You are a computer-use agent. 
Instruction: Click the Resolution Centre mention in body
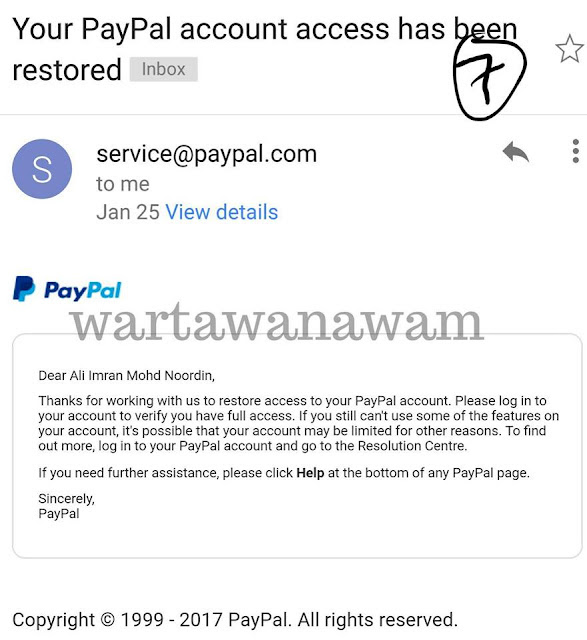point(412,446)
